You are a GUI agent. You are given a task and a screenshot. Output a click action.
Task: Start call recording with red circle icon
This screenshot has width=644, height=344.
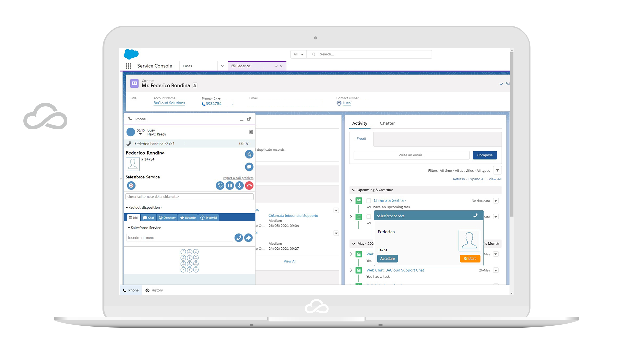(x=131, y=185)
